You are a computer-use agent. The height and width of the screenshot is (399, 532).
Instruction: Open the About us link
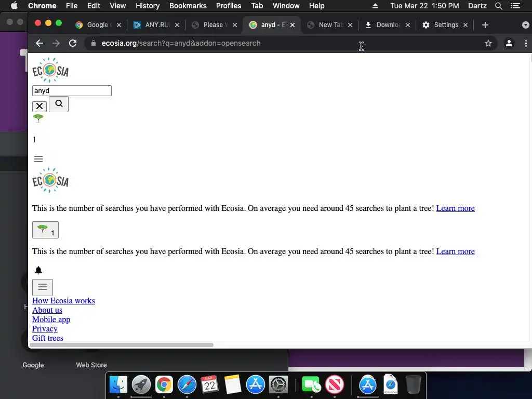[47, 310]
